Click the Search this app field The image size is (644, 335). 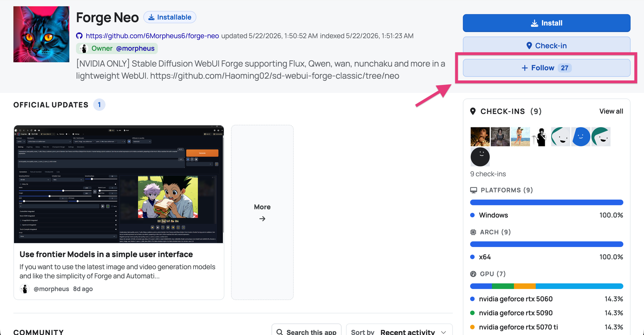click(307, 330)
